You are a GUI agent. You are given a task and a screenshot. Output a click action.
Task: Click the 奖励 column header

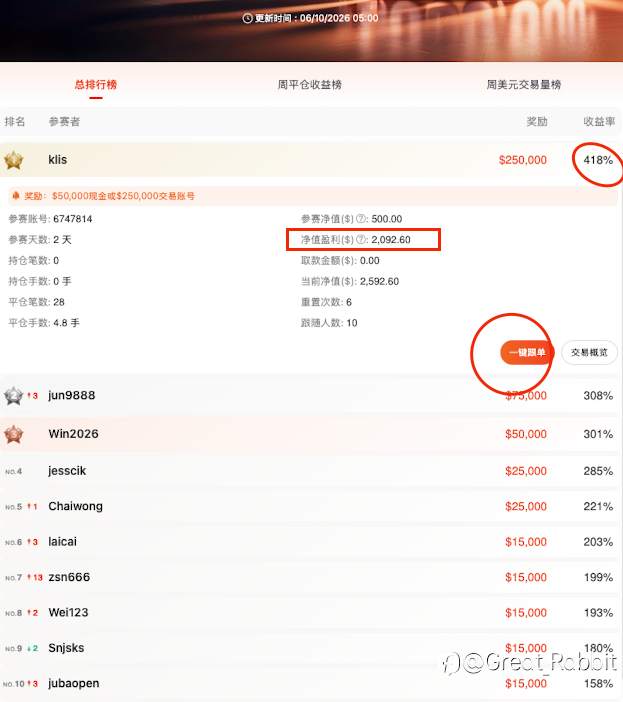coord(537,121)
